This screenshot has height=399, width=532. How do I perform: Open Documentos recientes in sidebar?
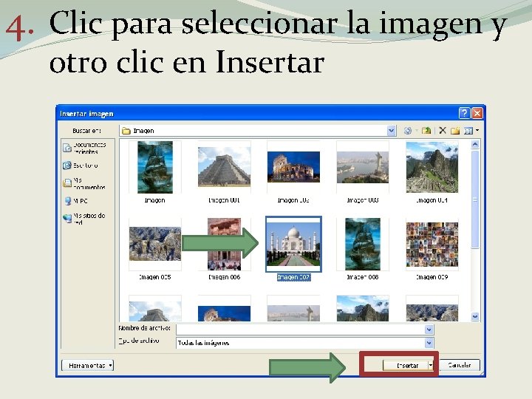tap(85, 148)
